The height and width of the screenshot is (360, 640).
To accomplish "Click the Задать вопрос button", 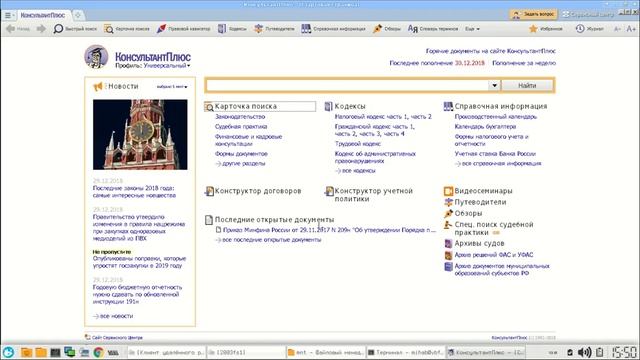I will coord(533,14).
